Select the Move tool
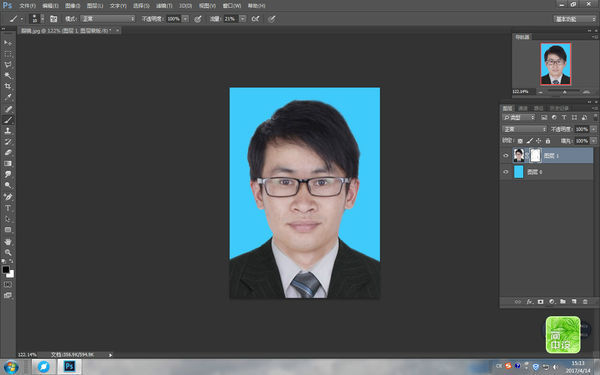 point(8,42)
